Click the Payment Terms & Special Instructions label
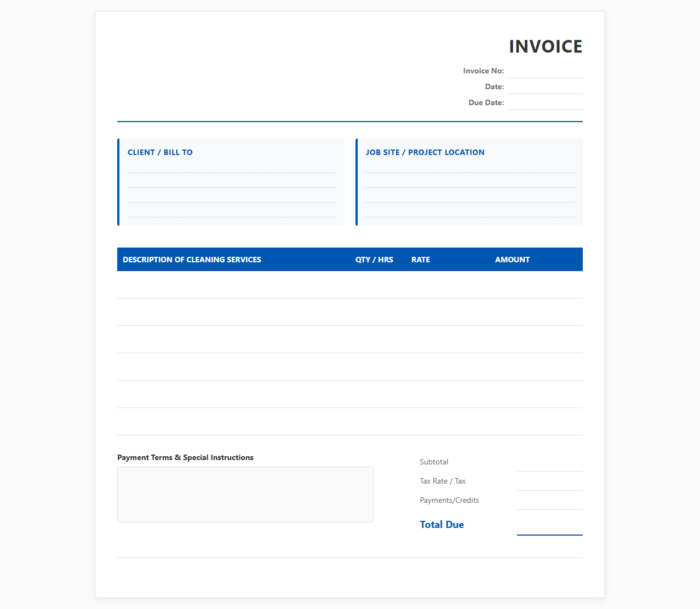Image resolution: width=700 pixels, height=609 pixels. tap(185, 457)
